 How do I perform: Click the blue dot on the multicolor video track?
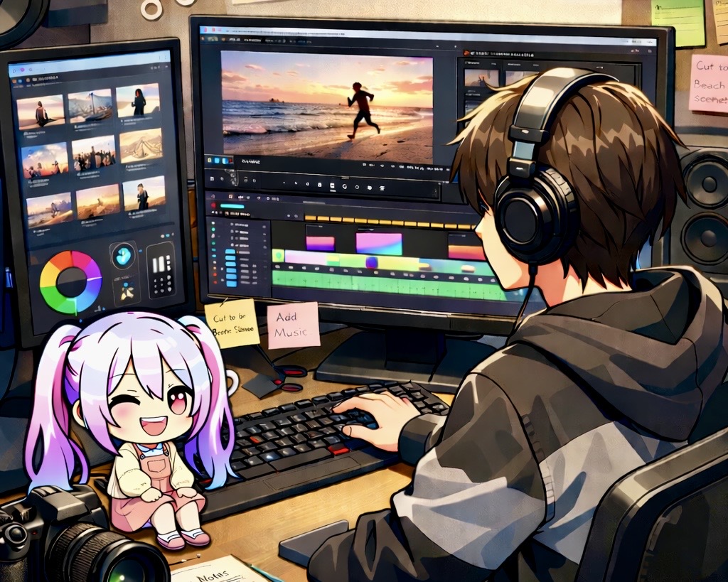[x=371, y=262]
